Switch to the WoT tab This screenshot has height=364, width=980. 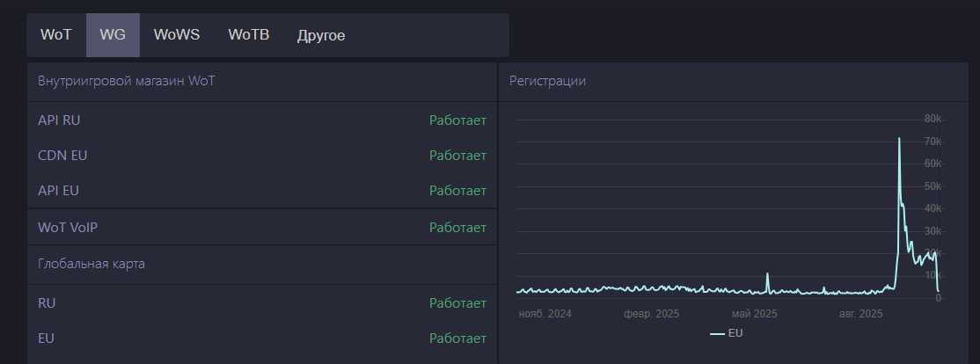click(x=56, y=35)
